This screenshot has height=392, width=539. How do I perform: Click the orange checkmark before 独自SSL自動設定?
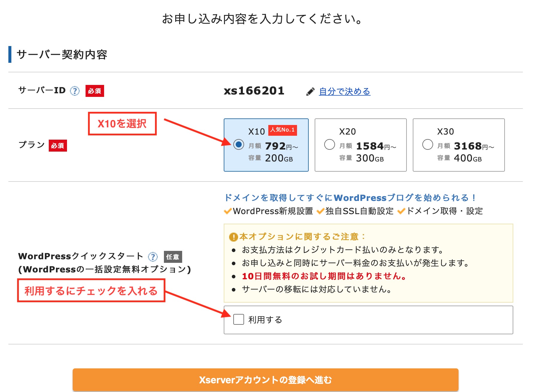pyautogui.click(x=320, y=211)
